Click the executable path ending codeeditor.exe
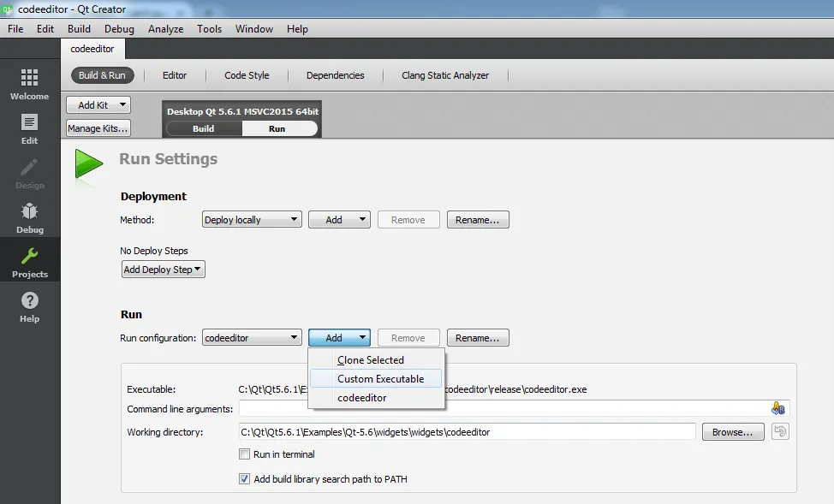Image resolution: width=834 pixels, height=504 pixels. click(412, 389)
